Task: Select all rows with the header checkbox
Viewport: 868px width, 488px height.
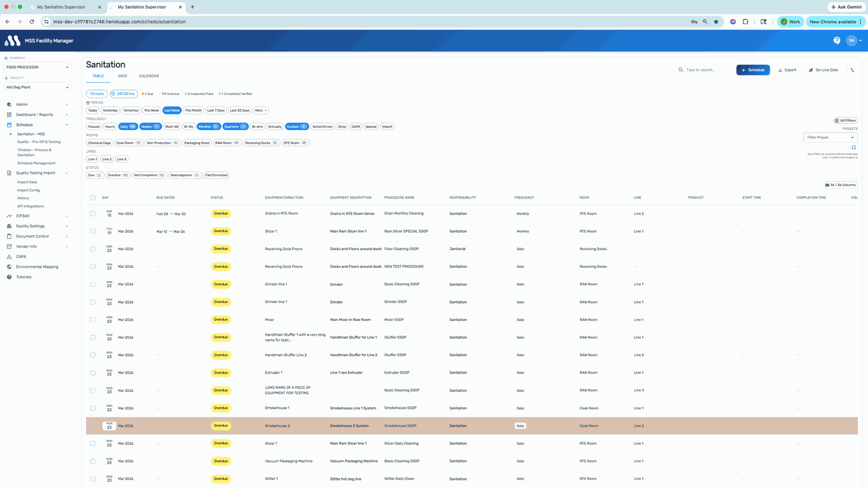Action: click(x=93, y=198)
